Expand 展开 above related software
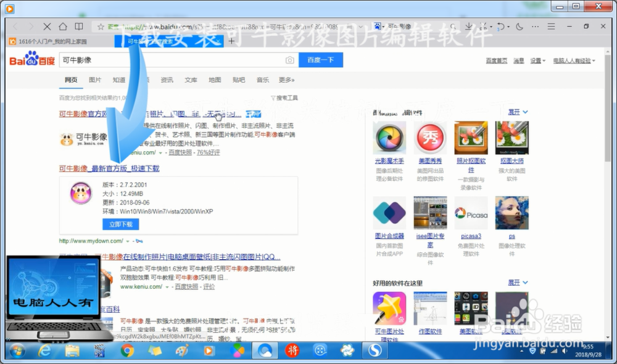This screenshot has height=364, width=617. click(518, 112)
